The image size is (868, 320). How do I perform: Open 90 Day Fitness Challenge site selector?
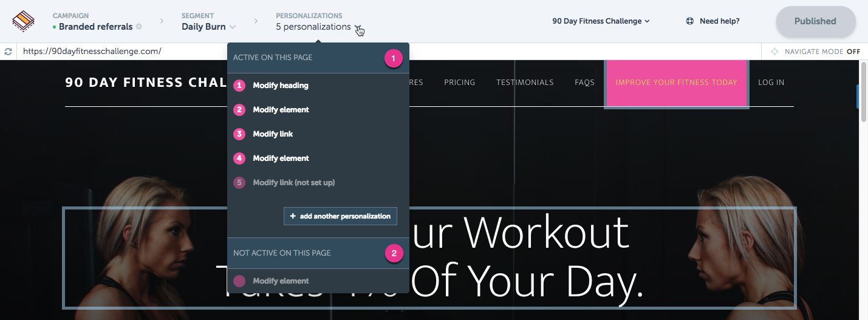point(601,21)
